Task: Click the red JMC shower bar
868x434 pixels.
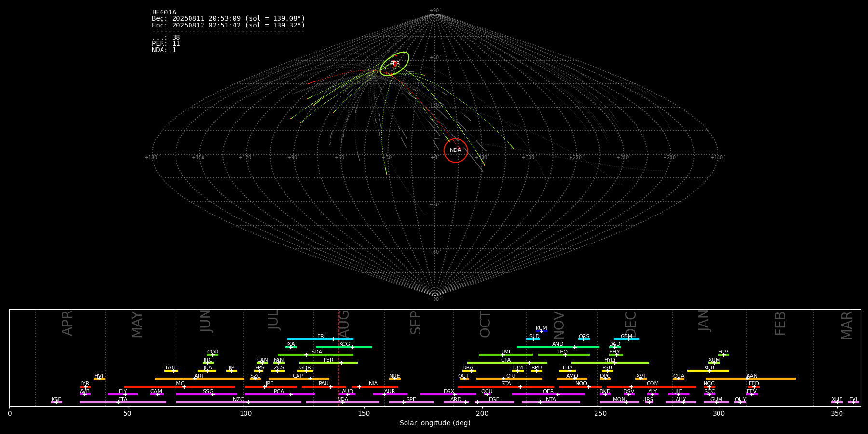Action: 180,386
